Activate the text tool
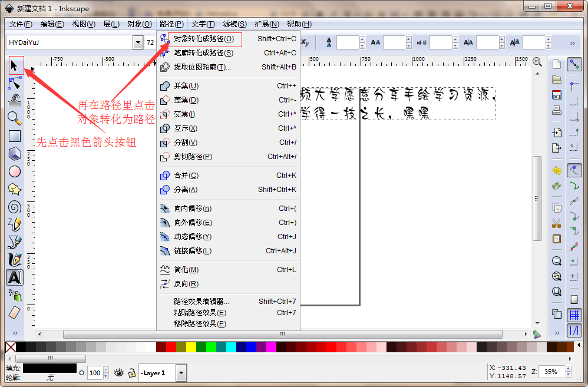The height and width of the screenshot is (387, 588). (x=15, y=277)
